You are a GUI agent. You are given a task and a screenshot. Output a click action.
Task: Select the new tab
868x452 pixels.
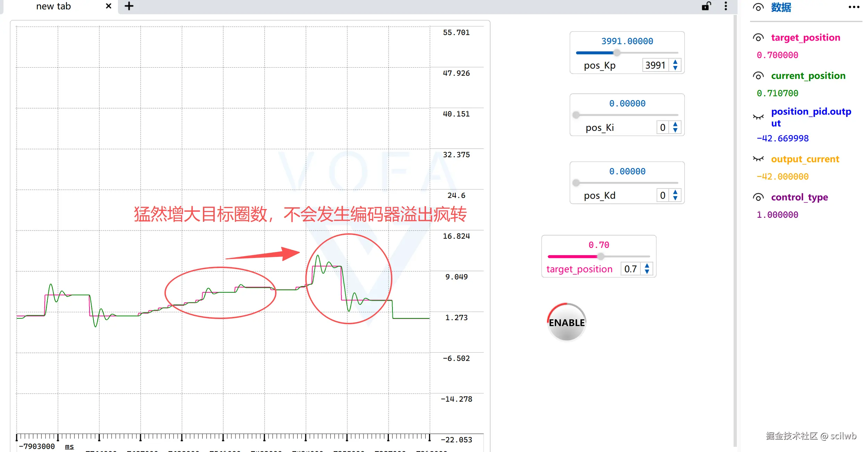(53, 6)
